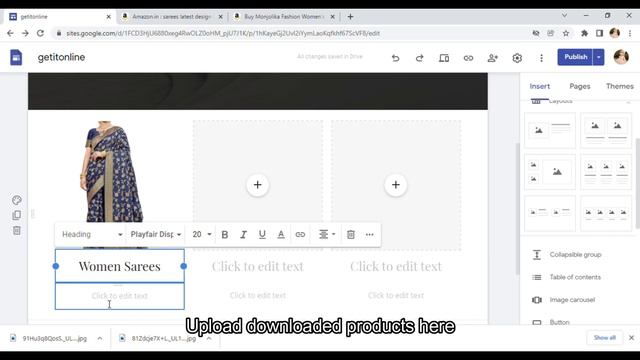
Task: Switch to the Amazon sarees browser tab
Action: [171, 17]
